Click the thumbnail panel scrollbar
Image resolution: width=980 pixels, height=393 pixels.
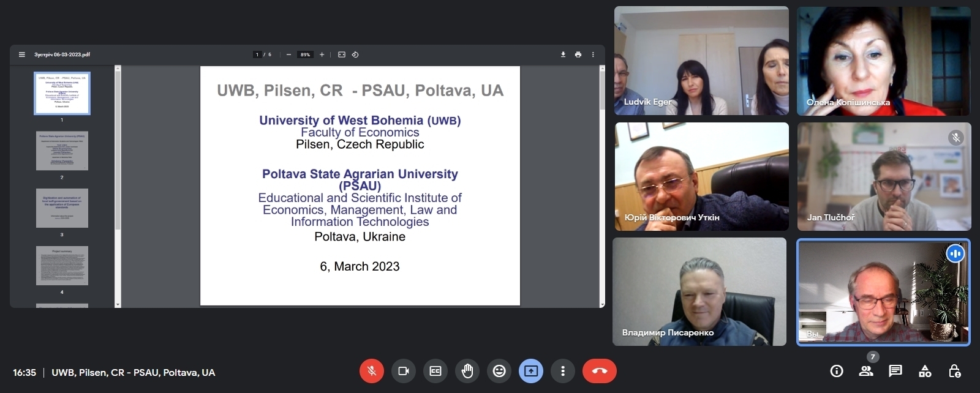click(x=118, y=150)
